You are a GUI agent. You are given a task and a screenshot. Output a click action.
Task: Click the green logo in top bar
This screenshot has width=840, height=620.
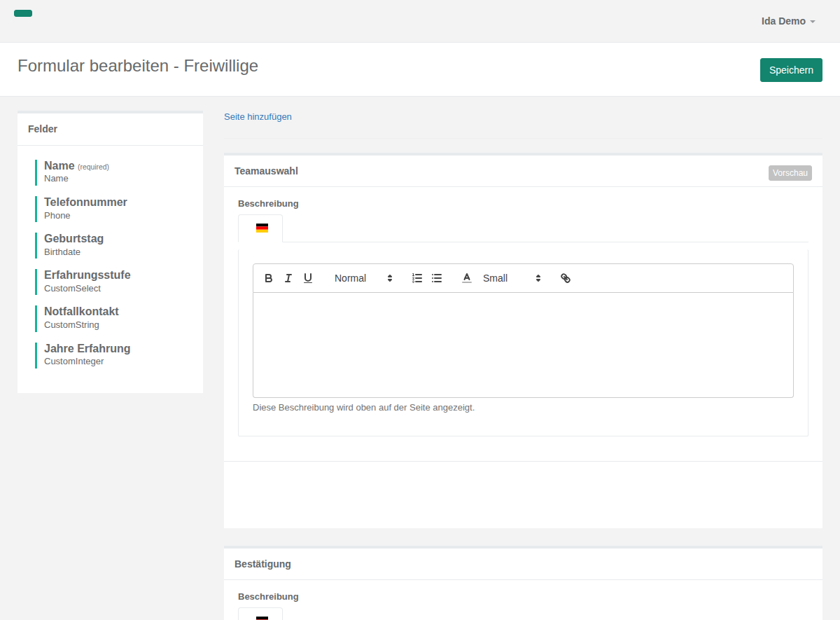click(23, 13)
